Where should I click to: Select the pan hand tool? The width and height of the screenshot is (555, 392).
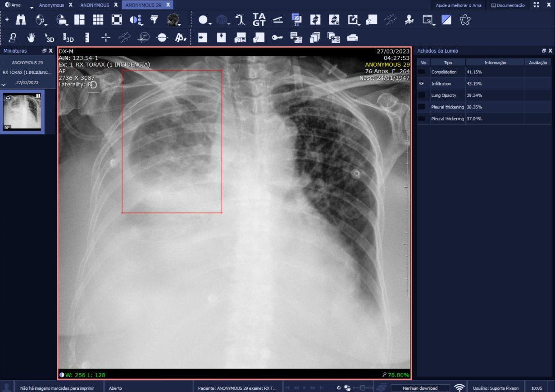click(x=31, y=37)
